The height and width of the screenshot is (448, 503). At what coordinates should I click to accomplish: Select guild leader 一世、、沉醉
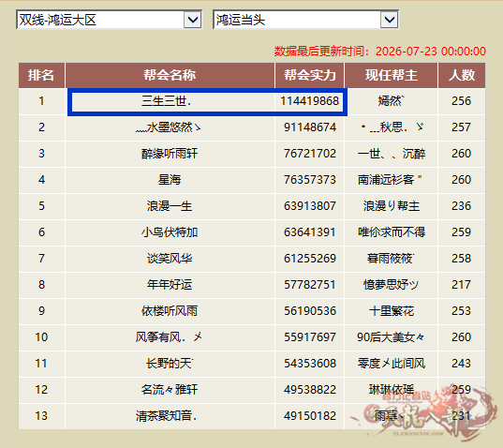392,154
